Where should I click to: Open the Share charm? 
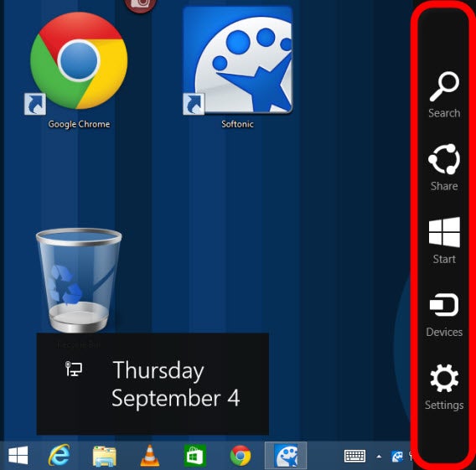coord(444,168)
